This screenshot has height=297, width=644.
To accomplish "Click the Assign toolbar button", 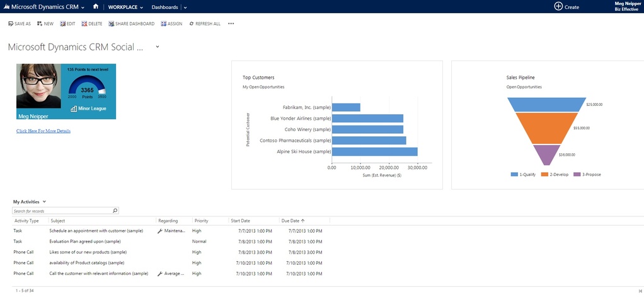I will click(x=171, y=24).
